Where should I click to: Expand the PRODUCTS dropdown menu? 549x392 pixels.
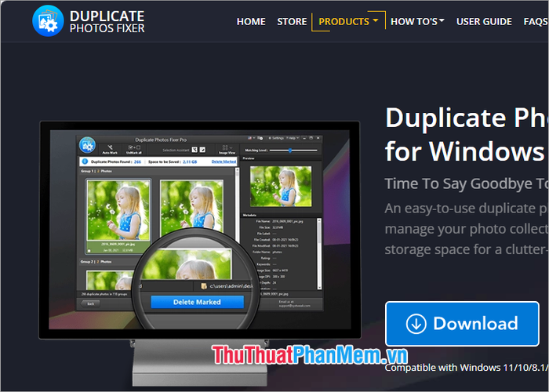point(348,21)
